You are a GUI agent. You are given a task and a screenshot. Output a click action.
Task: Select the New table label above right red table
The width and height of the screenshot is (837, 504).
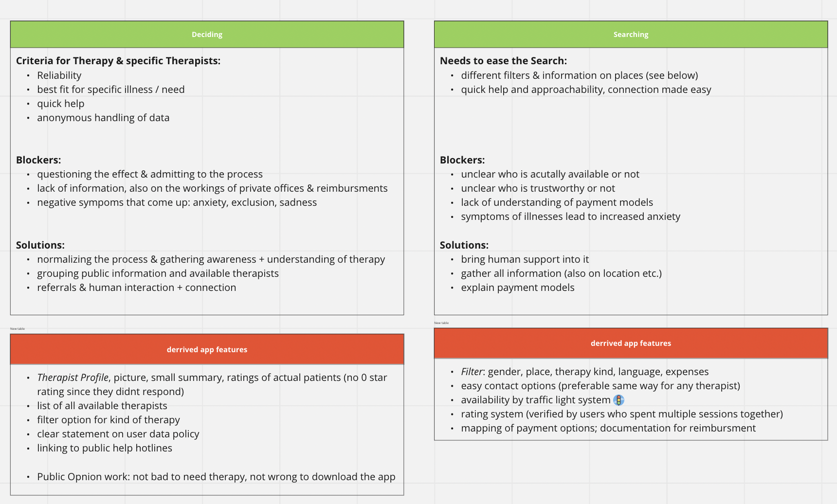tap(441, 323)
